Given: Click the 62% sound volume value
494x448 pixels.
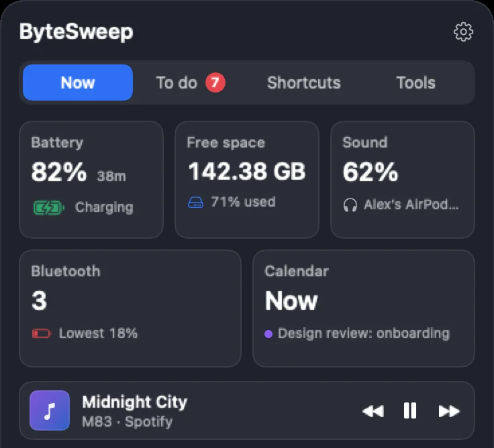Looking at the screenshot, I should click(x=370, y=172).
